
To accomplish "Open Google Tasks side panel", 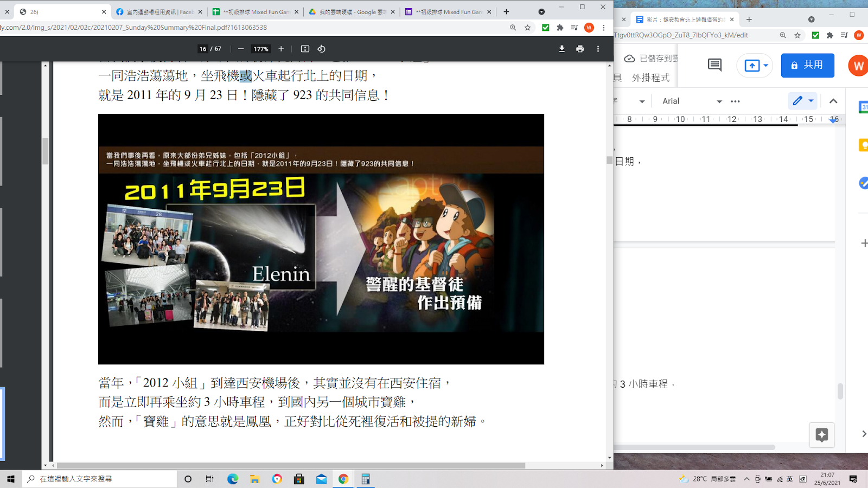I will pyautogui.click(x=863, y=183).
